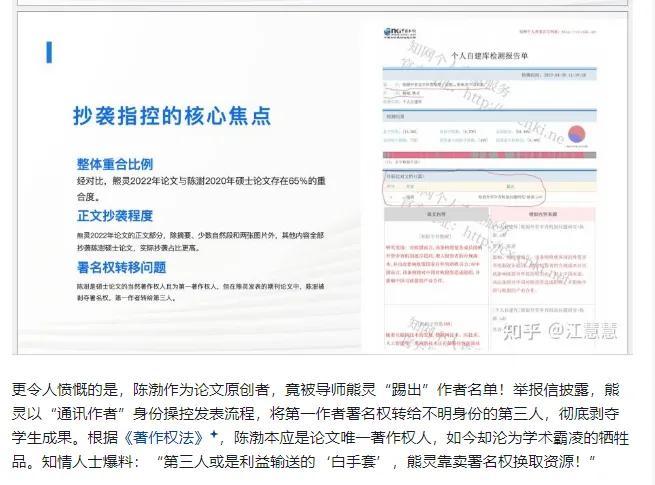Click the report title 个人自建库检测报告单
This screenshot has height=485, width=655.
[489, 56]
